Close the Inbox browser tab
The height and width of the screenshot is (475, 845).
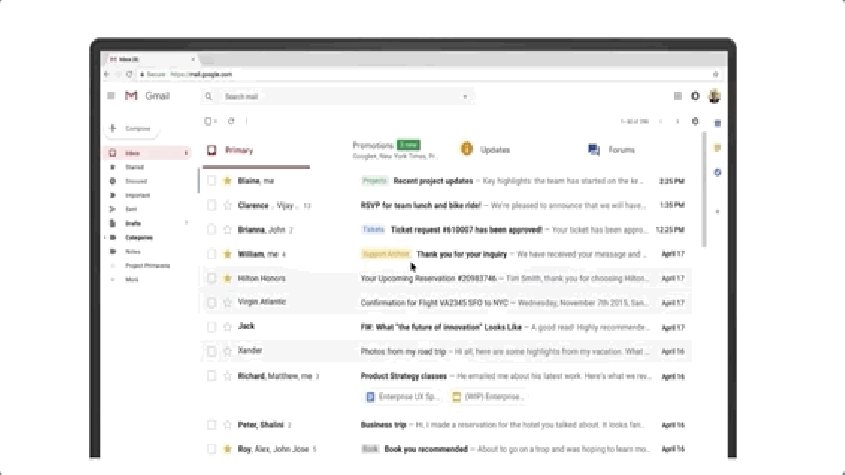(x=193, y=59)
